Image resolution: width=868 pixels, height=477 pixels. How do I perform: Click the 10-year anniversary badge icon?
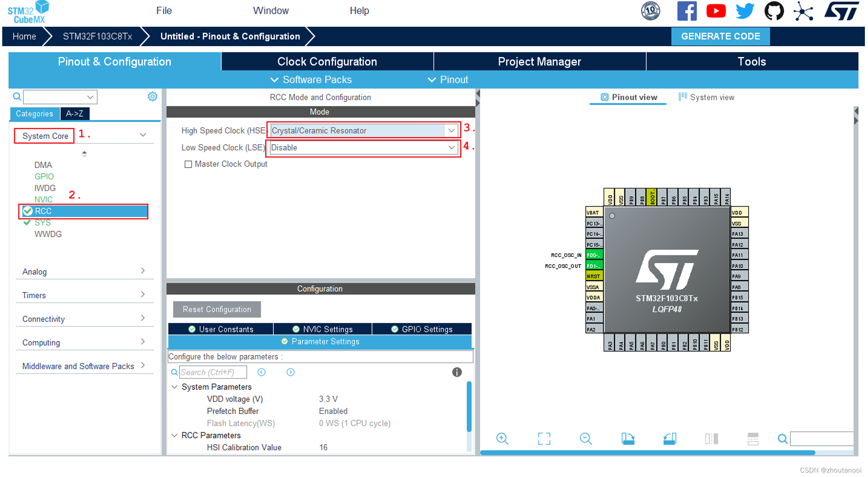pos(651,11)
